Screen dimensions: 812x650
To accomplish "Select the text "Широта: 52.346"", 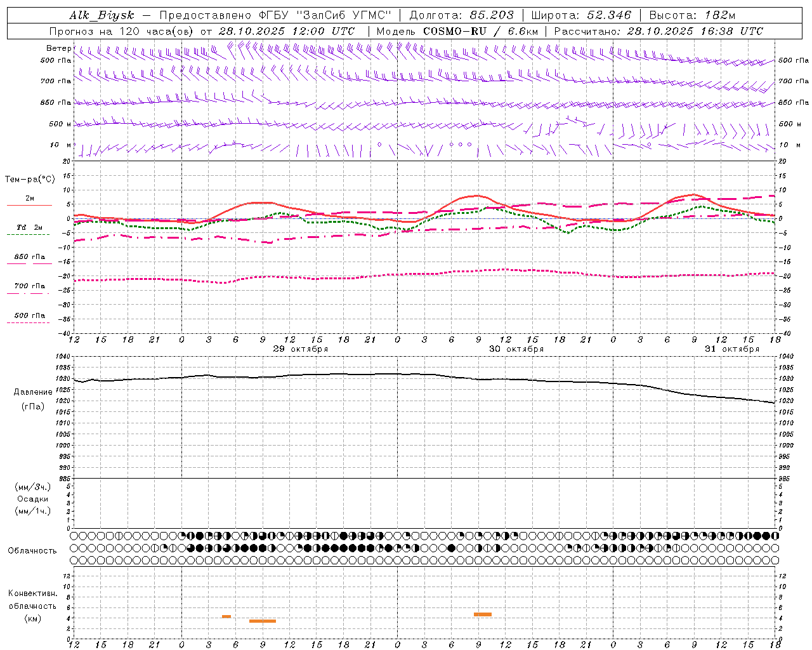I will coord(581,16).
